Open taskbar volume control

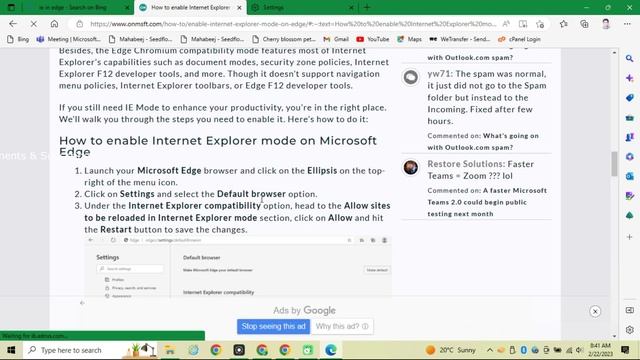(579, 350)
